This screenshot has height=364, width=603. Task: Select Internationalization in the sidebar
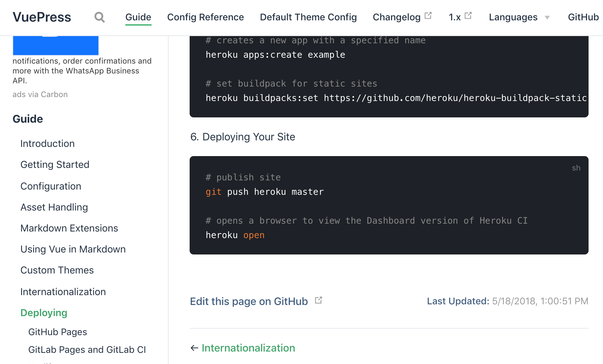(x=63, y=292)
